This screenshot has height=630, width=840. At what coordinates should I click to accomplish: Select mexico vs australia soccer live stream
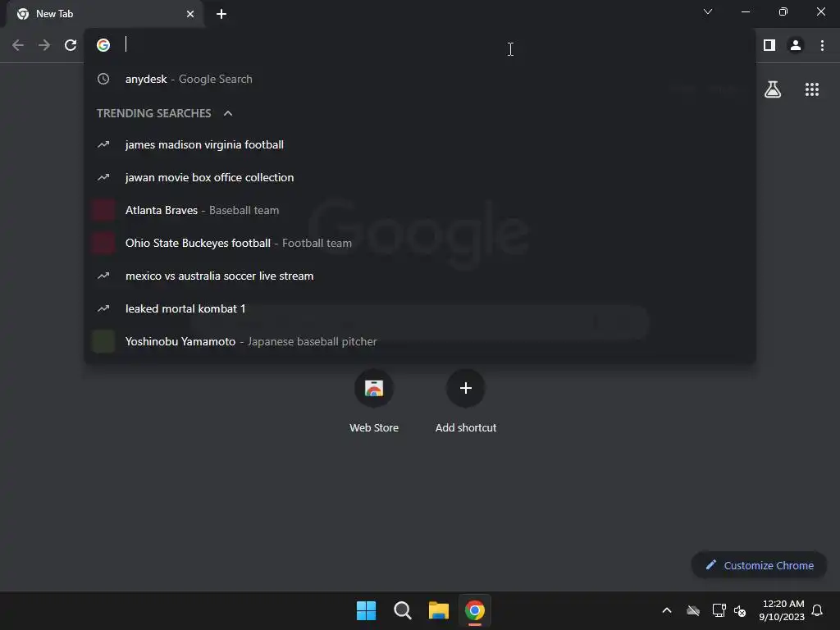[x=419, y=276]
